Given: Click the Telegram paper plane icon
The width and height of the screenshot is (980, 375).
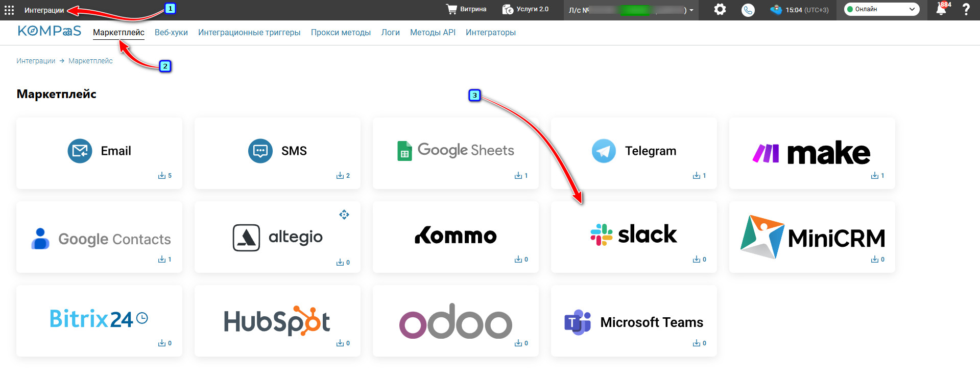Looking at the screenshot, I should click(604, 151).
